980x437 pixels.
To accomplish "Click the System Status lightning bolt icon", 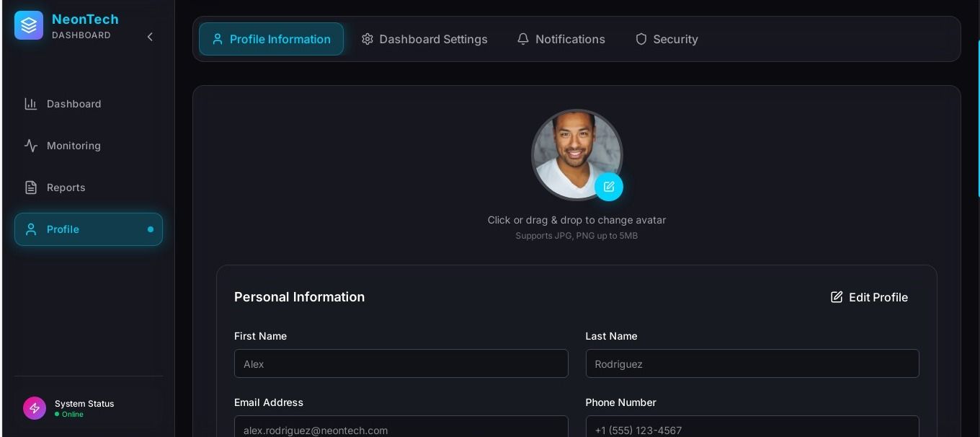I will coord(35,408).
